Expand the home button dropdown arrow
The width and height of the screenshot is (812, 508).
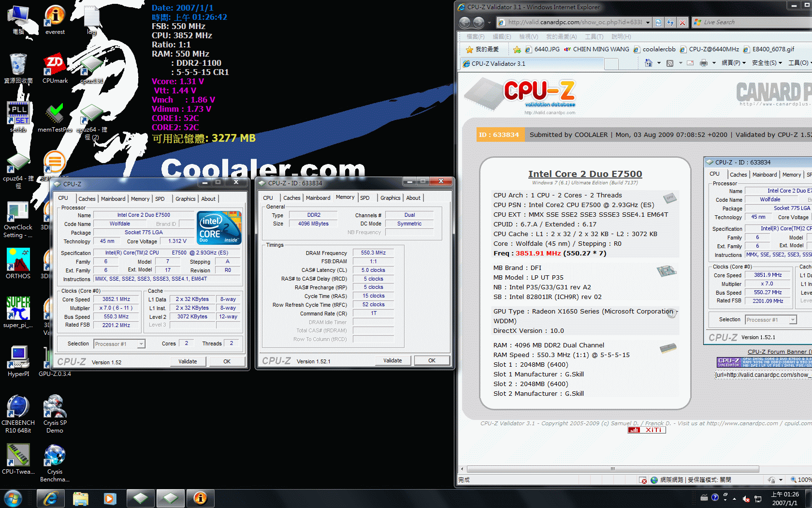click(x=658, y=63)
